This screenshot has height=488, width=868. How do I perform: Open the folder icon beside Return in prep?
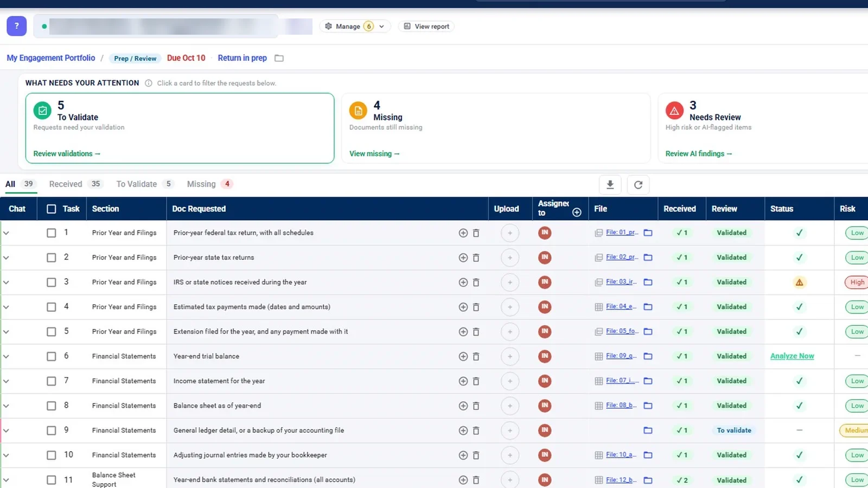(x=279, y=58)
